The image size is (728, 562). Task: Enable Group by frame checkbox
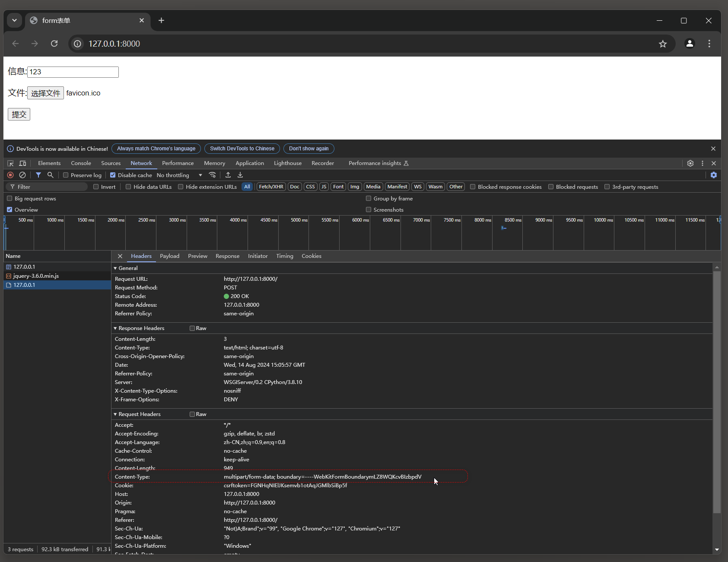[369, 198]
